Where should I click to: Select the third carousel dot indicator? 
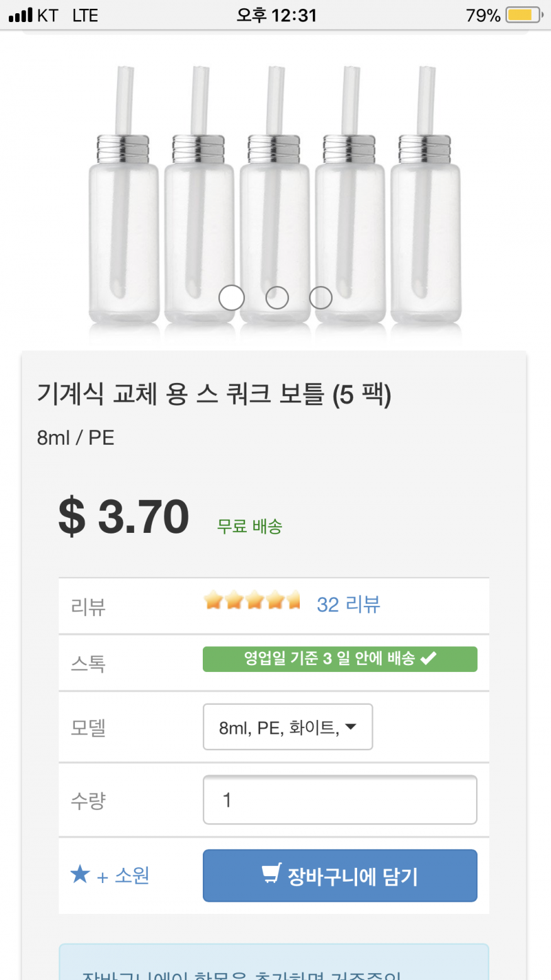pyautogui.click(x=321, y=298)
